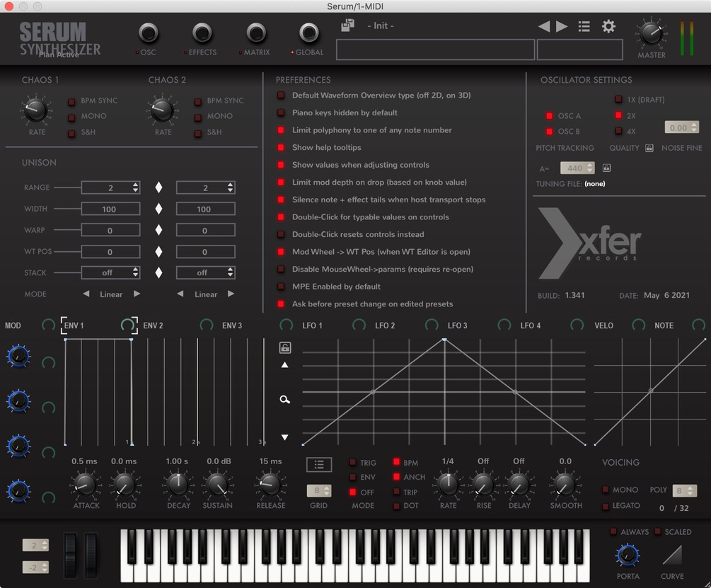This screenshot has width=711, height=588.
Task: Click the MOD source drag icon
Action: coord(49,325)
